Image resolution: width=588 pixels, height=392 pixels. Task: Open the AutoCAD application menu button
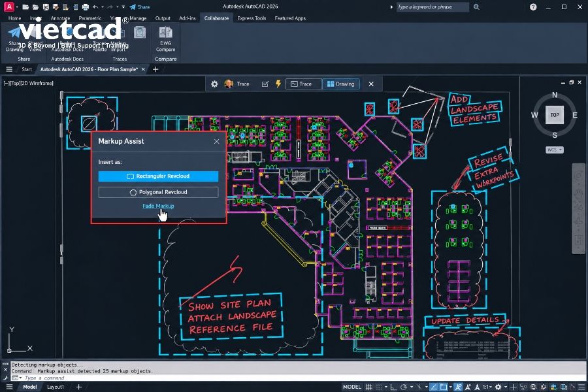tap(8, 7)
